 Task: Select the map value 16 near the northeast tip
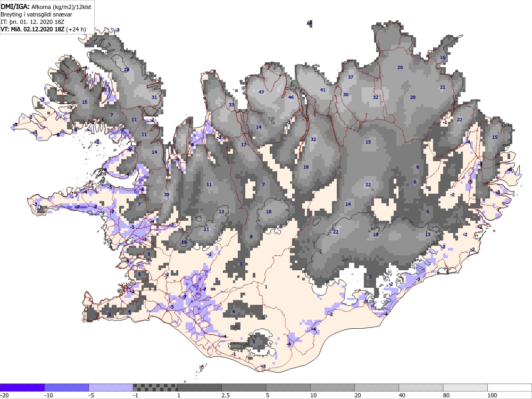click(443, 57)
